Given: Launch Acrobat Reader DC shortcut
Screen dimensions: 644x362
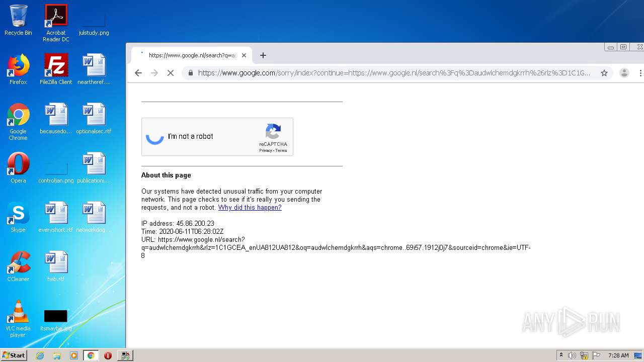Looking at the screenshot, I should click(56, 23).
